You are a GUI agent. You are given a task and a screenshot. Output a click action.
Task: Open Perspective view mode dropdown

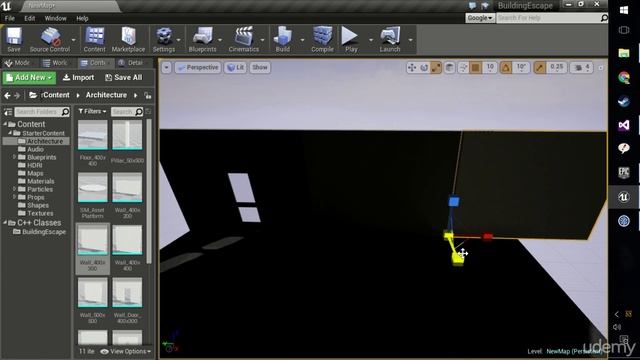198,68
